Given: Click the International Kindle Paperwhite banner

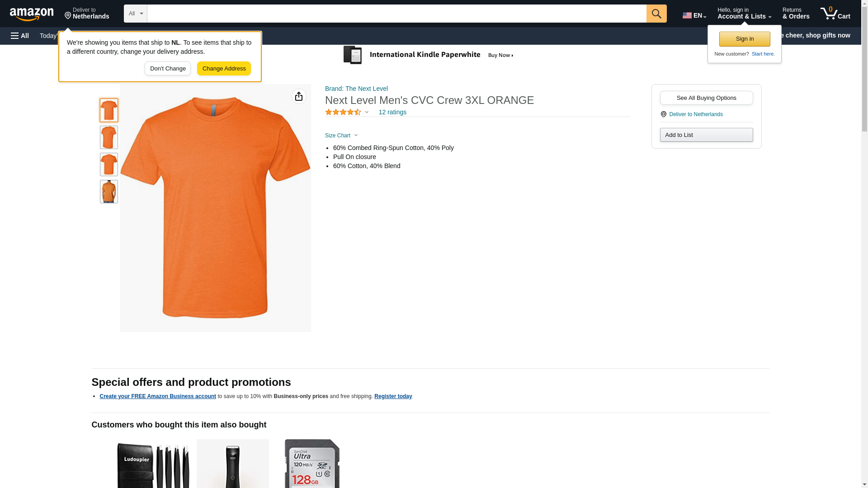Looking at the screenshot, I should pyautogui.click(x=429, y=55).
